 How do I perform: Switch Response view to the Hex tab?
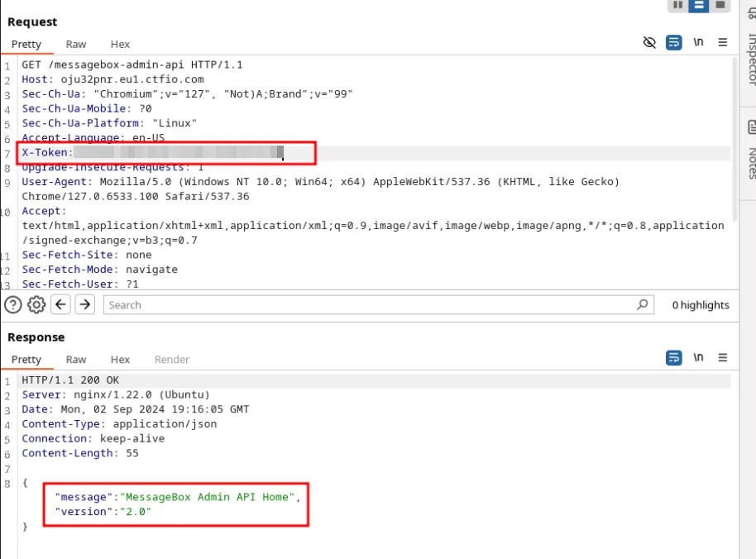120,360
